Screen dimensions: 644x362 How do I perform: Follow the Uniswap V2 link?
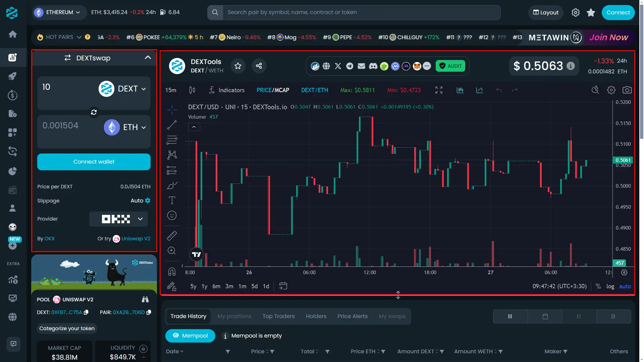click(x=136, y=239)
